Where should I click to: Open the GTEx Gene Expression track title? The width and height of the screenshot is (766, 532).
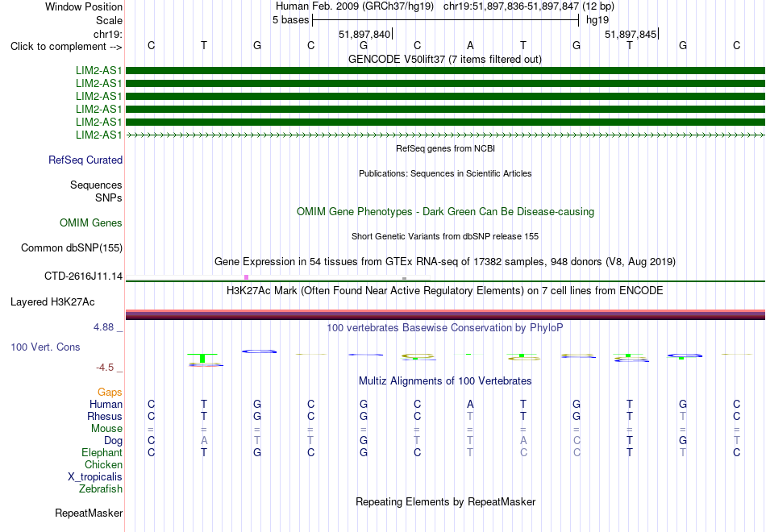[x=445, y=261]
